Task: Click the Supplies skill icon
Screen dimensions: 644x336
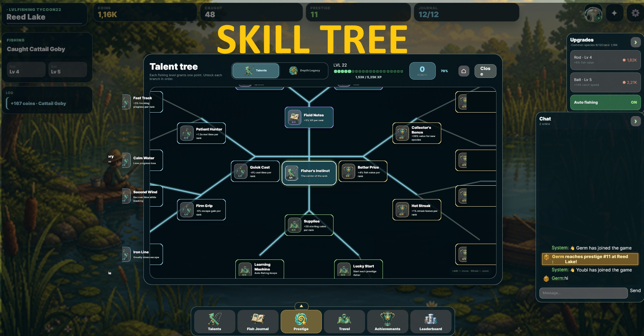Action: coord(294,225)
